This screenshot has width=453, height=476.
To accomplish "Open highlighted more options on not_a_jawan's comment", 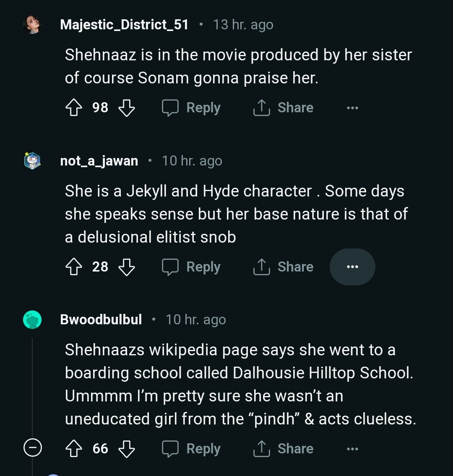I will 352,267.
